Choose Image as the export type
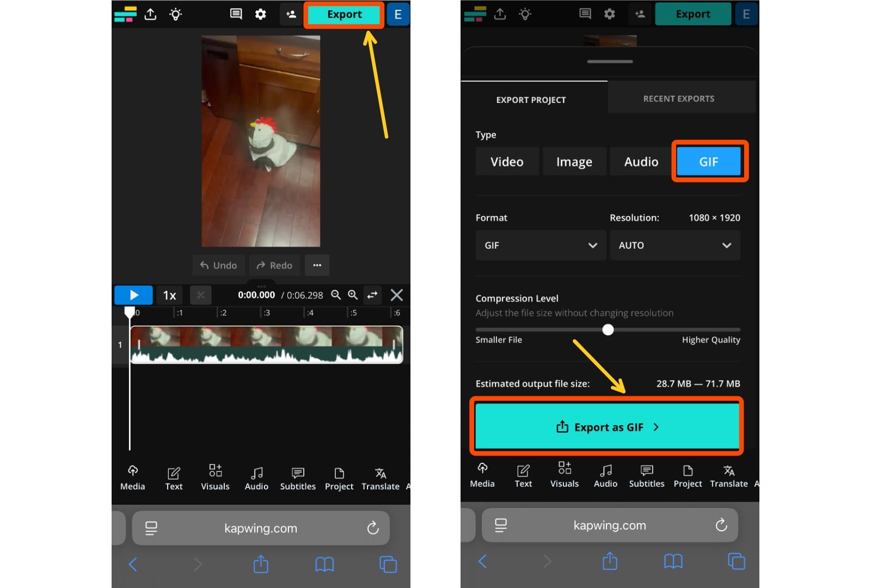Screen dimensions: 871x588 pos(574,162)
